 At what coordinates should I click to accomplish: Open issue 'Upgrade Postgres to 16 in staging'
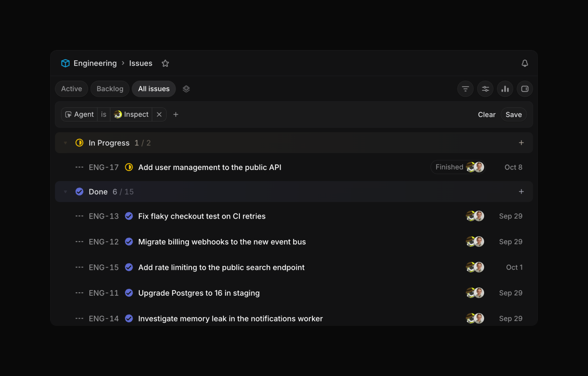pos(199,293)
